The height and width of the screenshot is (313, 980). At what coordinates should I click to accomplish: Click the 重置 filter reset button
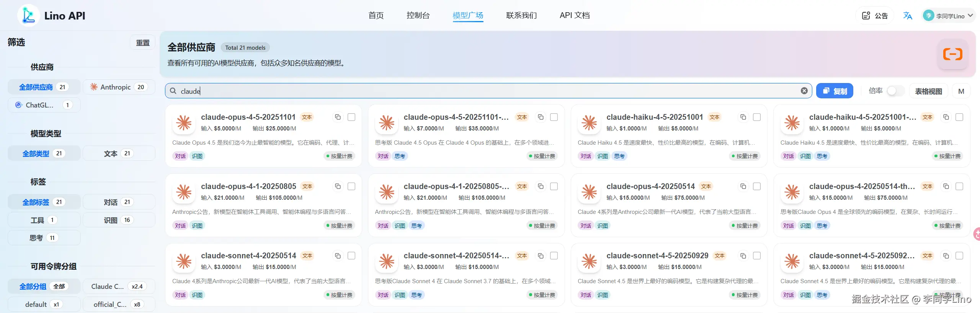(143, 42)
